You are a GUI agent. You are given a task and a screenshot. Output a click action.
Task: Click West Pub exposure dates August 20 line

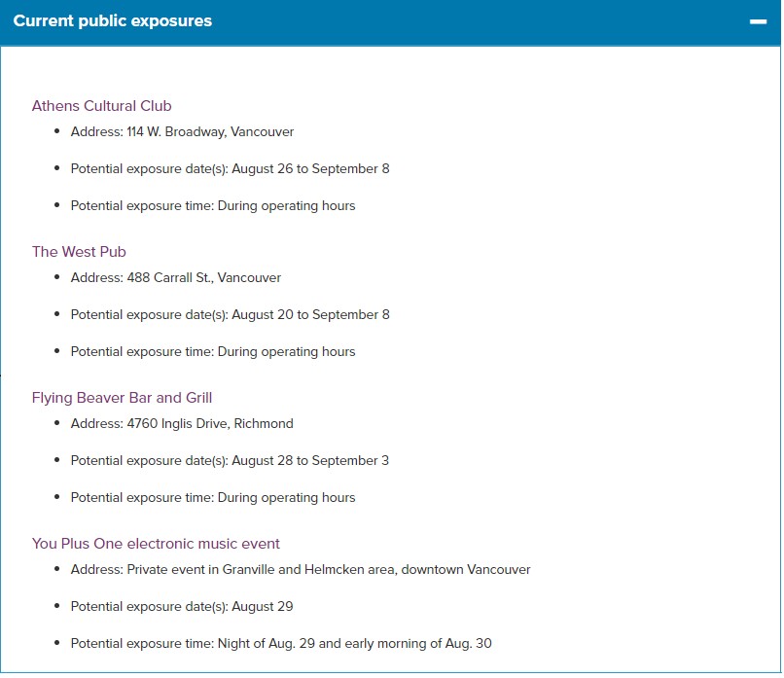point(230,315)
